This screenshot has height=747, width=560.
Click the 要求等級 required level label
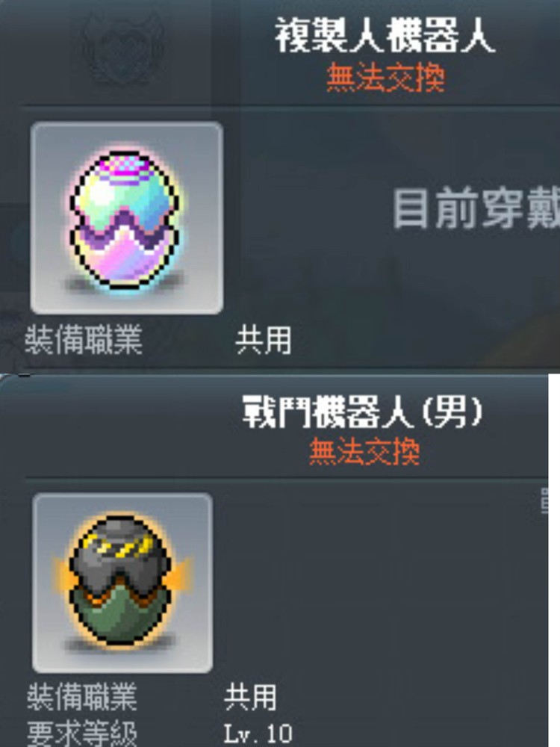tap(82, 734)
